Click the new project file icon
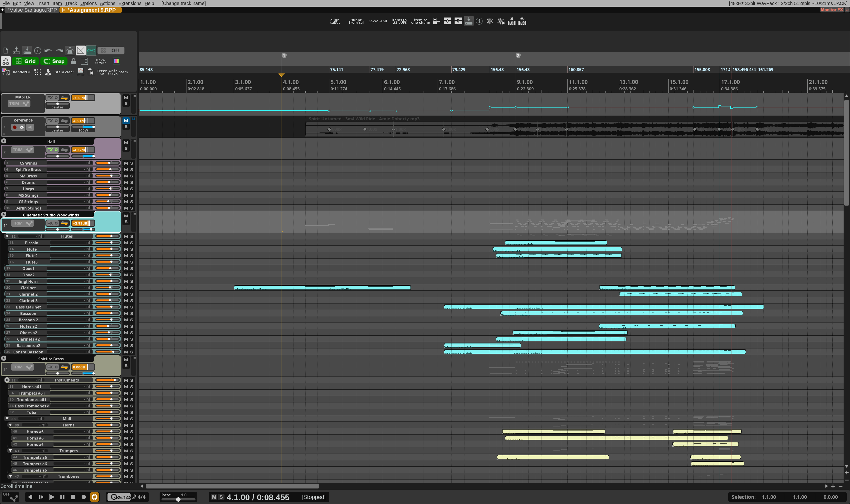Image resolution: width=850 pixels, height=504 pixels. pos(5,51)
